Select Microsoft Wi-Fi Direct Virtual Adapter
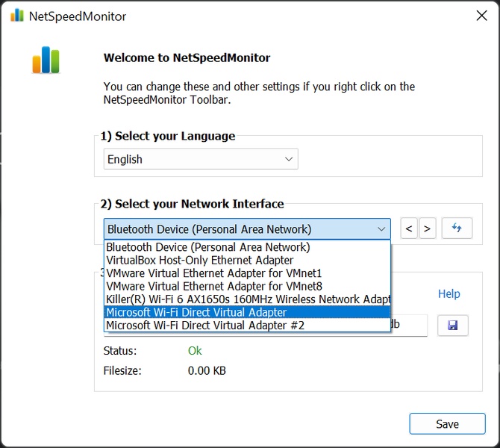This screenshot has height=448, width=500. click(196, 312)
